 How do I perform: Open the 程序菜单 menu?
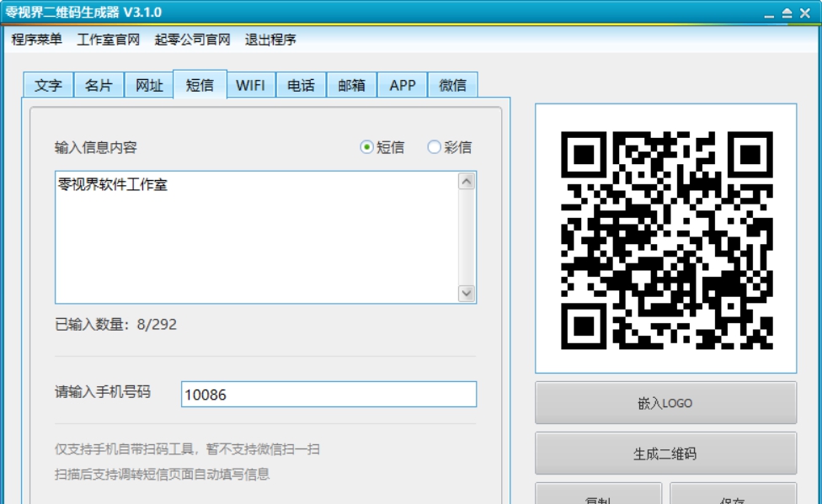pyautogui.click(x=37, y=40)
